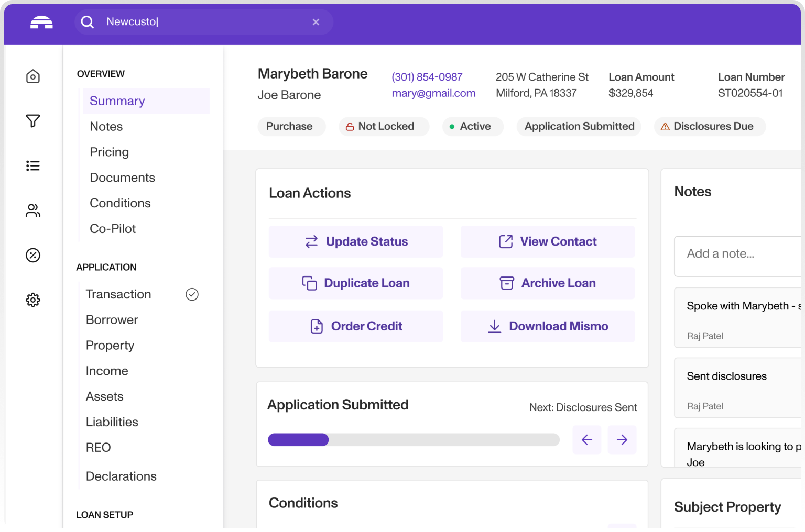This screenshot has height=532, width=805.
Task: Click the company logo in top bar
Action: click(x=41, y=22)
